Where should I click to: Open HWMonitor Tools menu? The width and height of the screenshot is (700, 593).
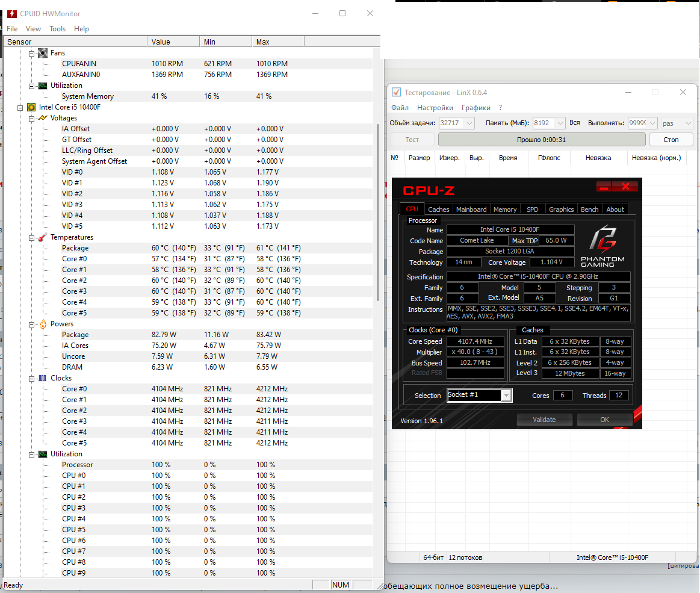click(57, 28)
